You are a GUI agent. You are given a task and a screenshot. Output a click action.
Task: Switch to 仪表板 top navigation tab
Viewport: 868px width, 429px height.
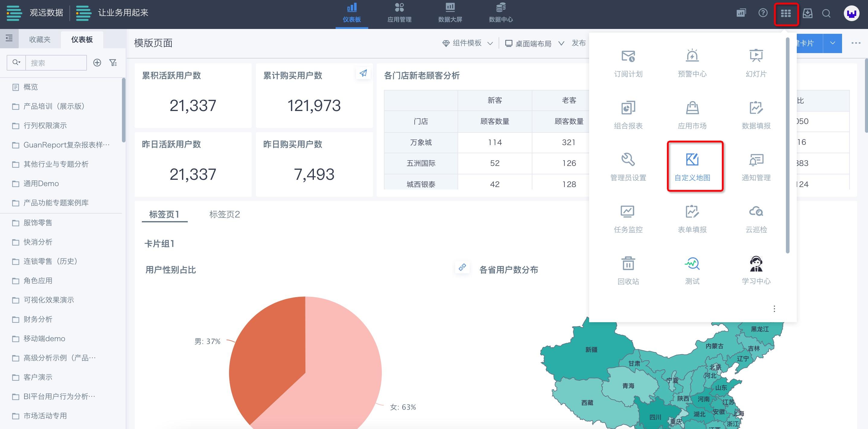352,14
